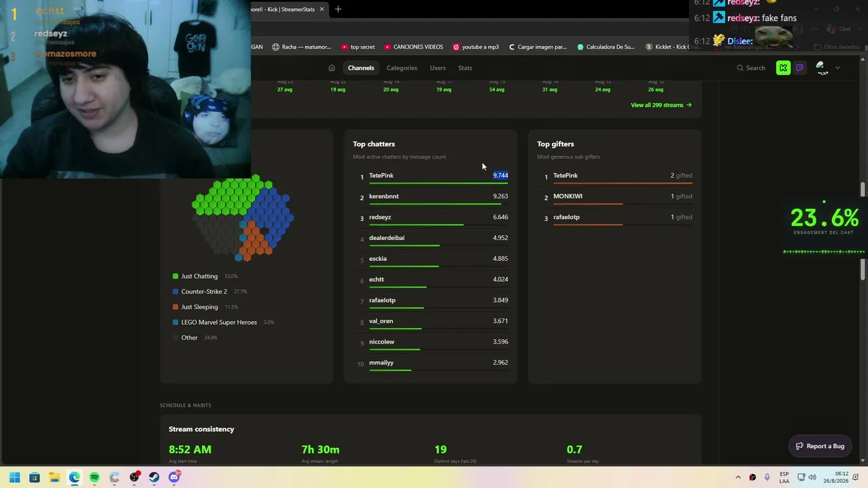The height and width of the screenshot is (488, 868).
Task: Open Steam from taskbar
Action: (154, 477)
